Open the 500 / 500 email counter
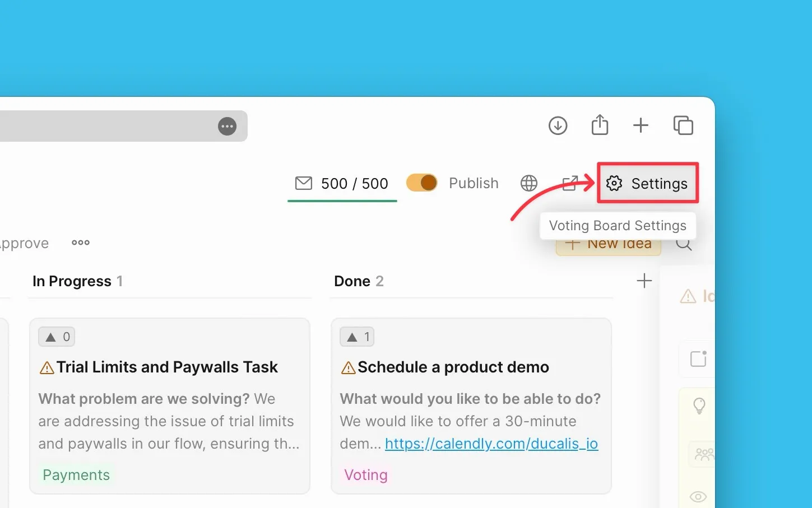The height and width of the screenshot is (508, 812). coord(342,183)
